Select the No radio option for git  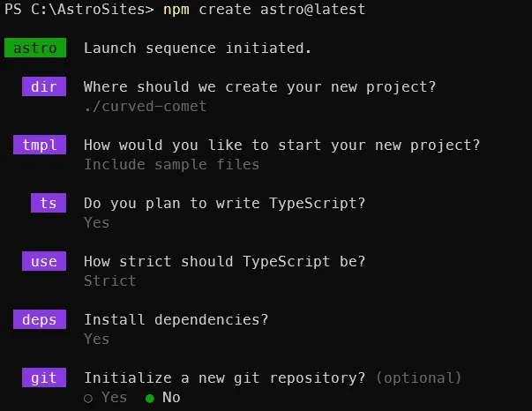tap(163, 398)
